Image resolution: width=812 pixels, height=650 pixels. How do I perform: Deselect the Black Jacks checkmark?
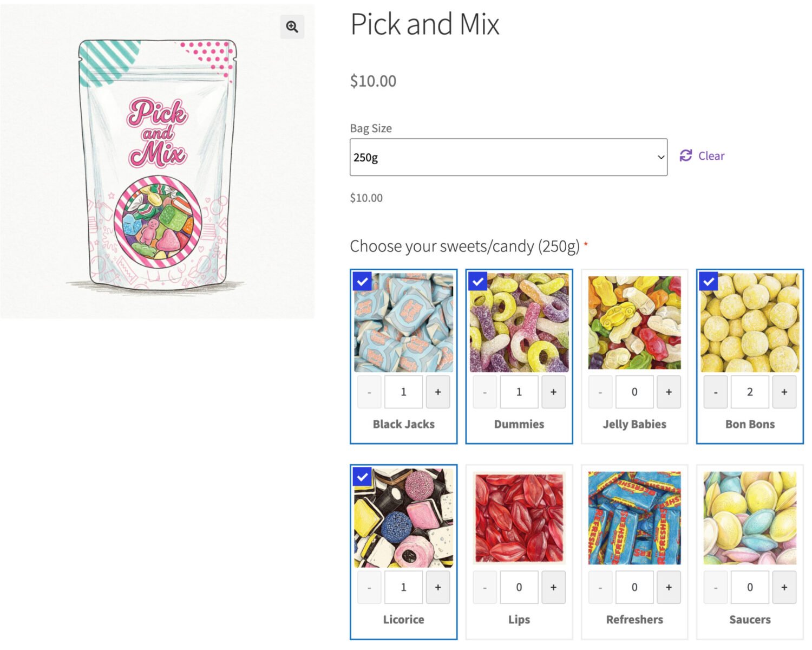click(363, 282)
